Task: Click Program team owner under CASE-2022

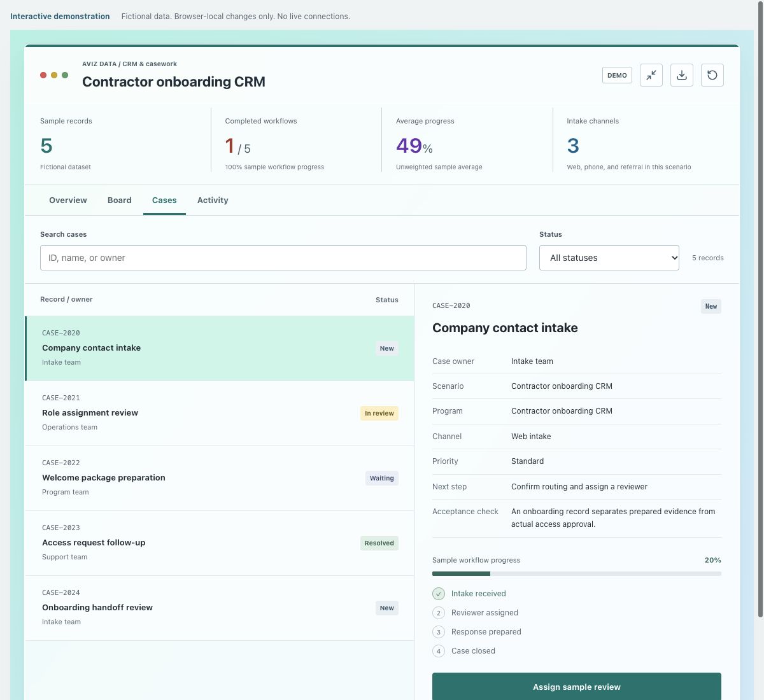Action: pos(66,492)
